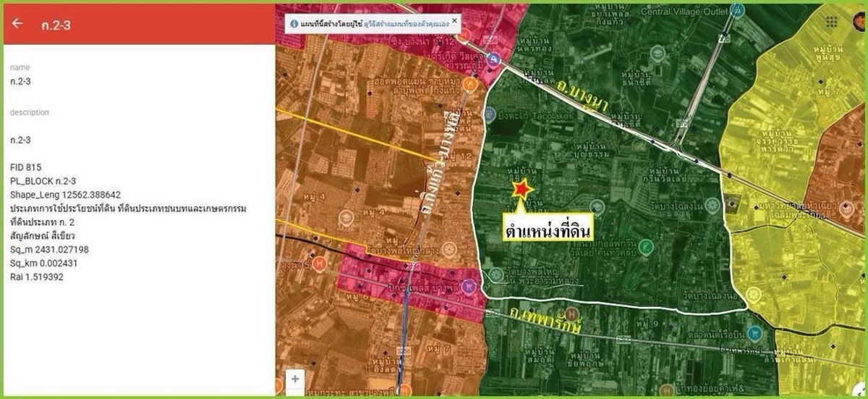Click the red star land location marker
This screenshot has width=868, height=399.
[521, 190]
